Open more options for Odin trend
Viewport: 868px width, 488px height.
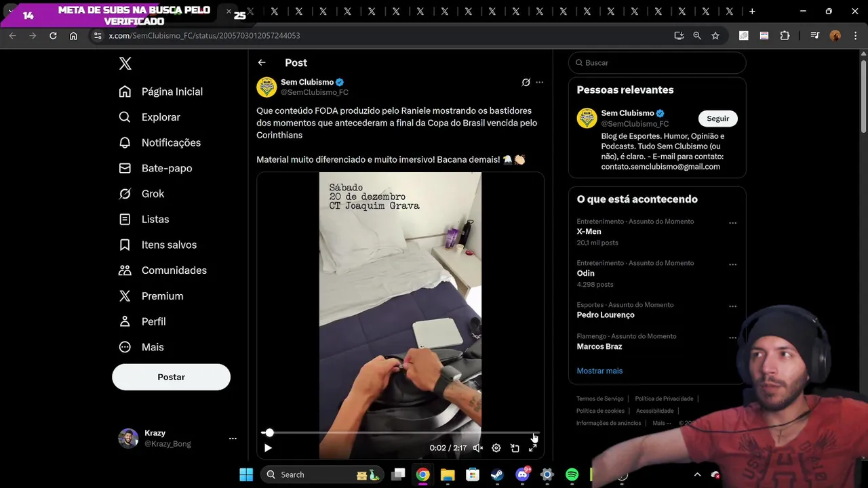732,264
